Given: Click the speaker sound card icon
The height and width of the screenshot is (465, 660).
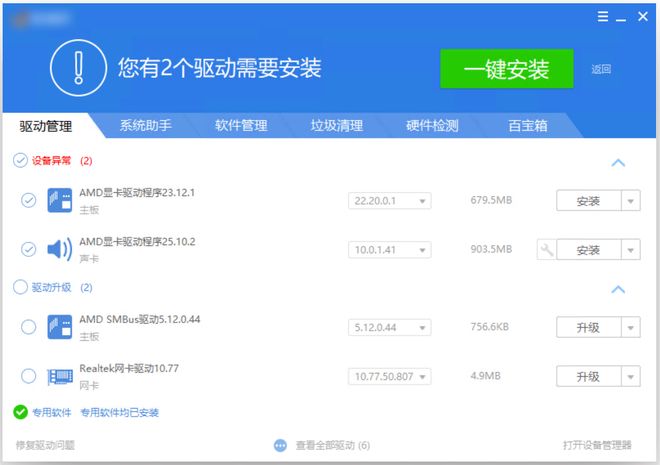Looking at the screenshot, I should [59, 249].
